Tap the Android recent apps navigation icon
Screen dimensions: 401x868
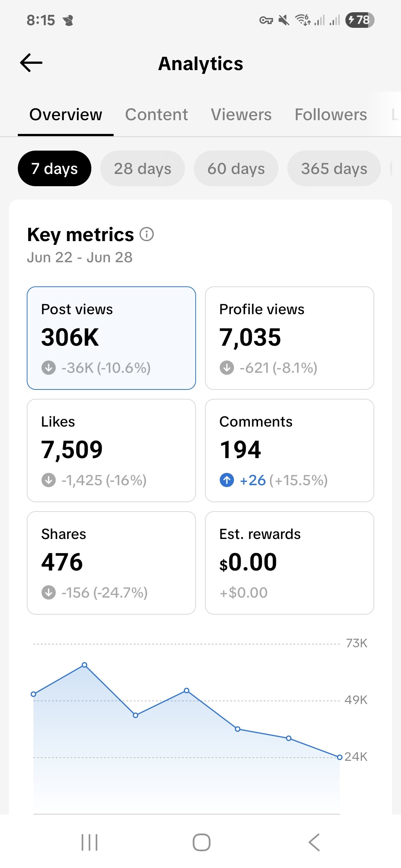click(89, 842)
